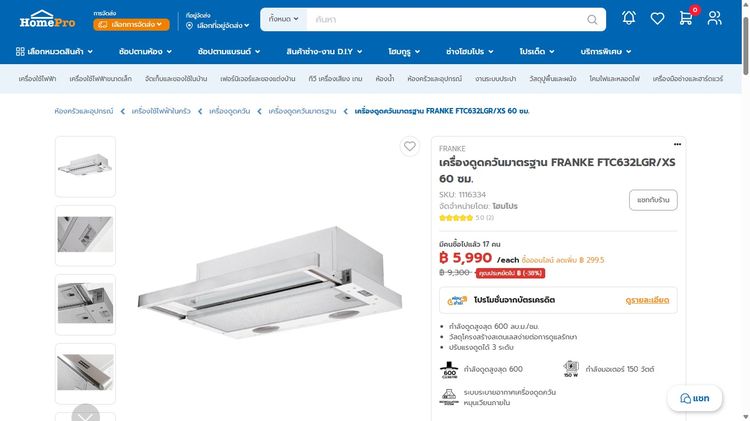Viewport: 750px width, 421px height.
Task: Open the chat bubble button
Action: pyautogui.click(x=695, y=398)
